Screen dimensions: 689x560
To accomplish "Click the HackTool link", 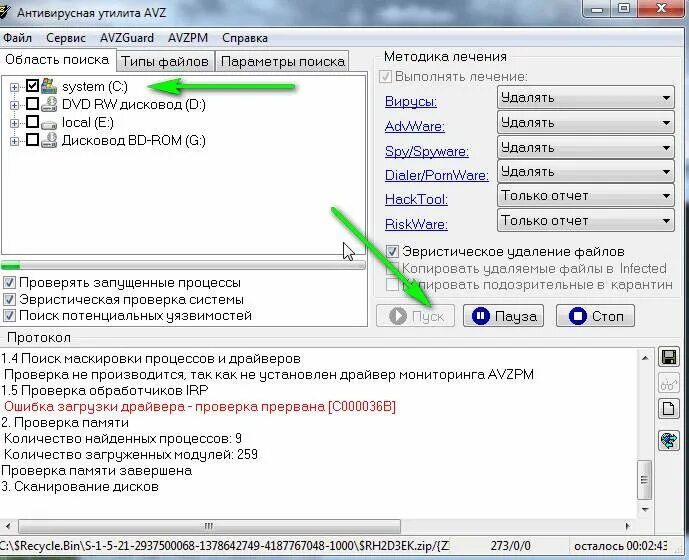I will click(416, 200).
